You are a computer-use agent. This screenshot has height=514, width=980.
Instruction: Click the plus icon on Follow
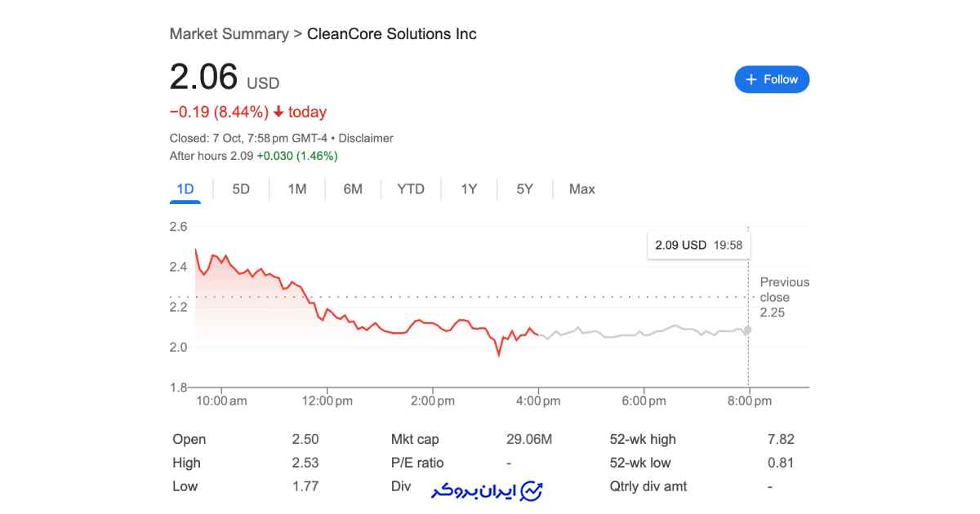pos(751,79)
